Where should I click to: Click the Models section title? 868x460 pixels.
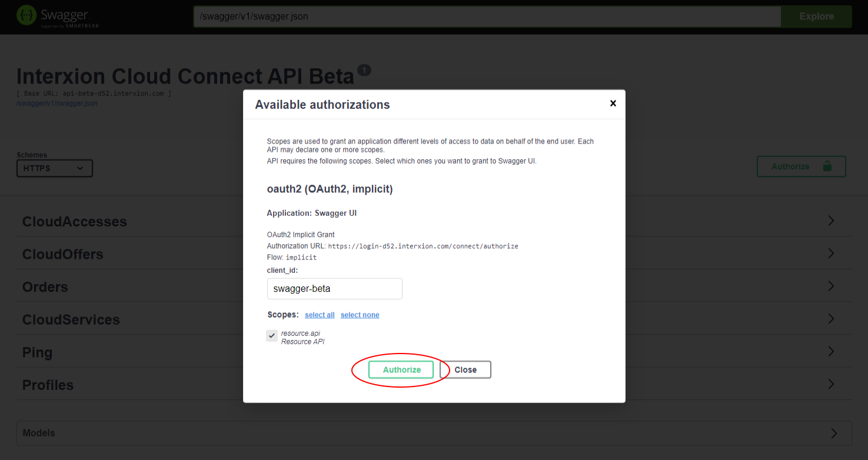pyautogui.click(x=39, y=433)
